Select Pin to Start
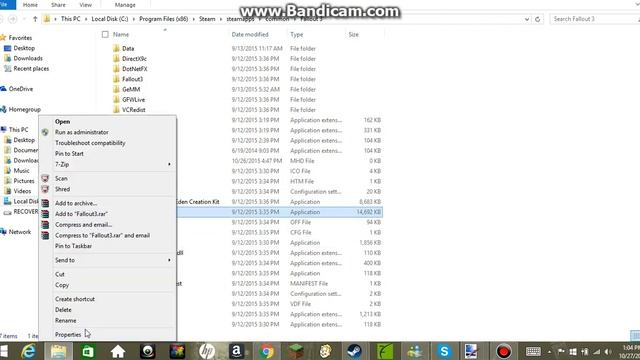The height and width of the screenshot is (360, 640). pyautogui.click(x=69, y=153)
